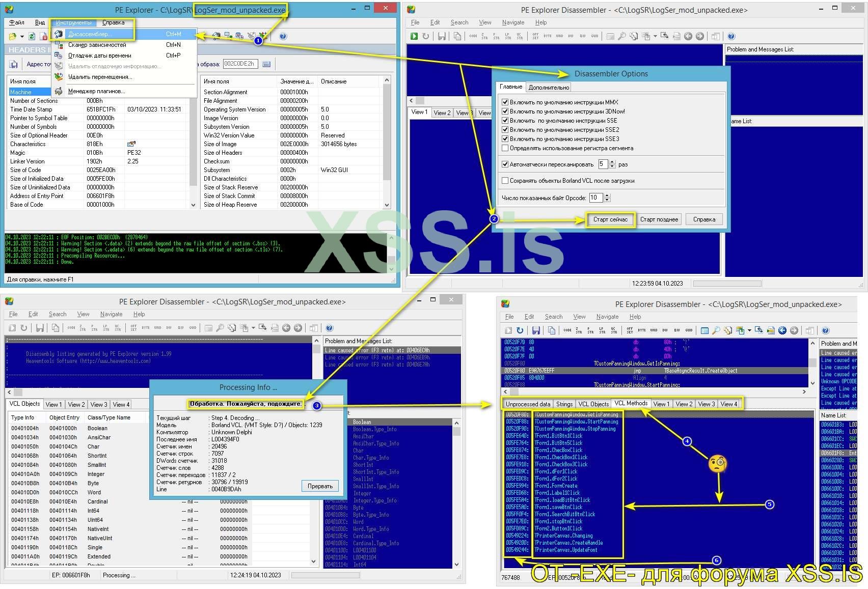868x589 pixels.
Task: Click the Opcode bytes count field showing 10
Action: (x=595, y=198)
